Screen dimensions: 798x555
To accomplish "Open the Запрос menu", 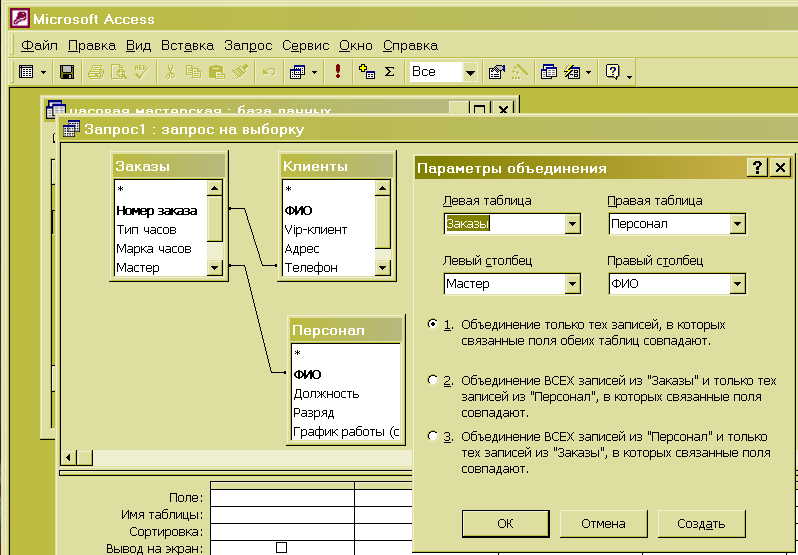I will pos(248,46).
